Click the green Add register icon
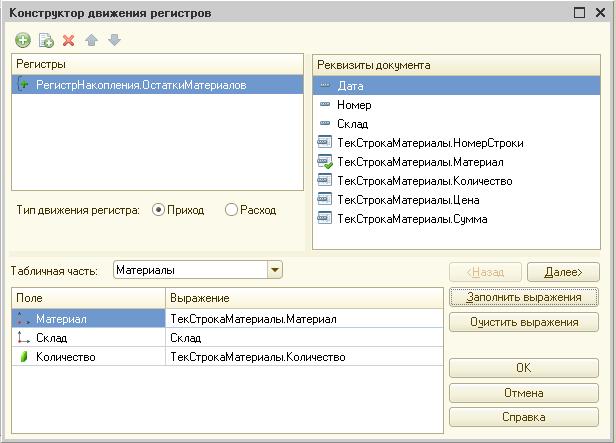616x443 pixels. [23, 40]
